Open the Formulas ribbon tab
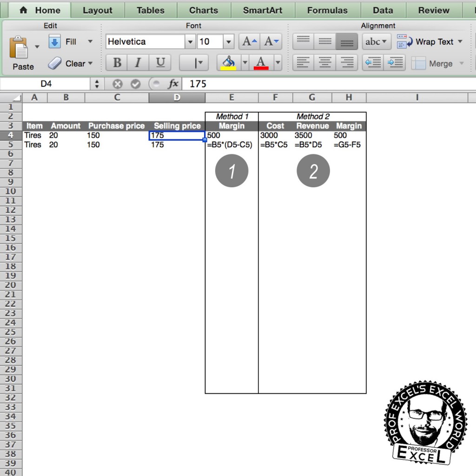 327,10
